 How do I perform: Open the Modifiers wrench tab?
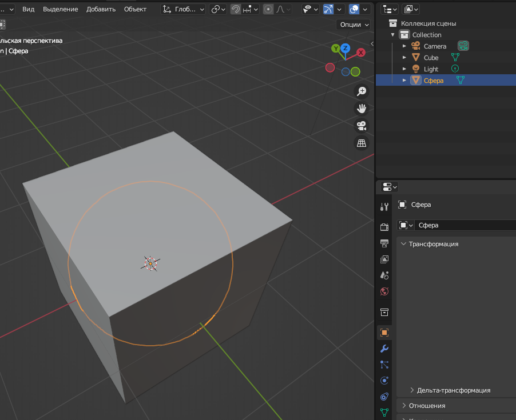(x=384, y=349)
